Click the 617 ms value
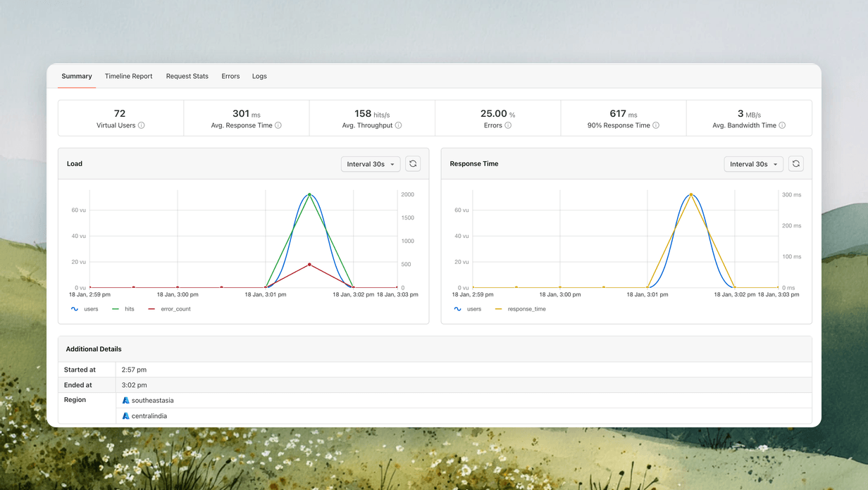Image resolution: width=868 pixels, height=490 pixels. (x=624, y=113)
